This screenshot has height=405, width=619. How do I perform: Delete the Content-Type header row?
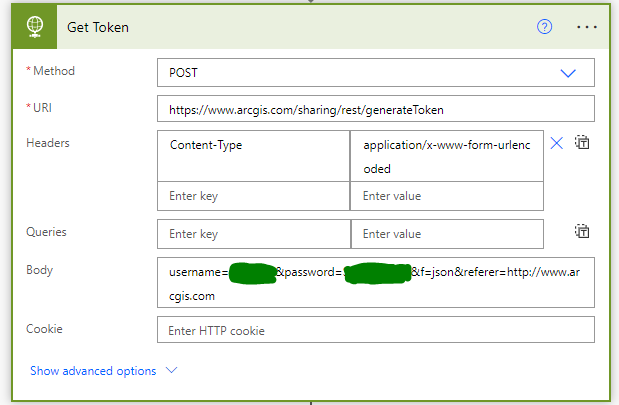557,143
